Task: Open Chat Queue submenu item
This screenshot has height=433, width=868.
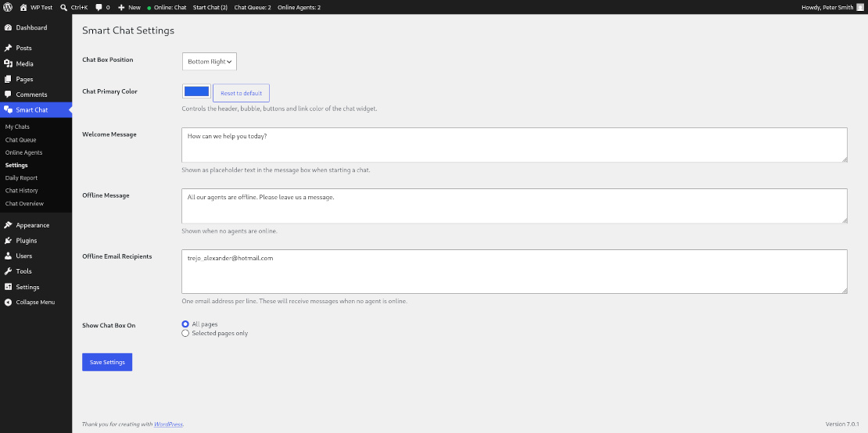Action: click(20, 140)
